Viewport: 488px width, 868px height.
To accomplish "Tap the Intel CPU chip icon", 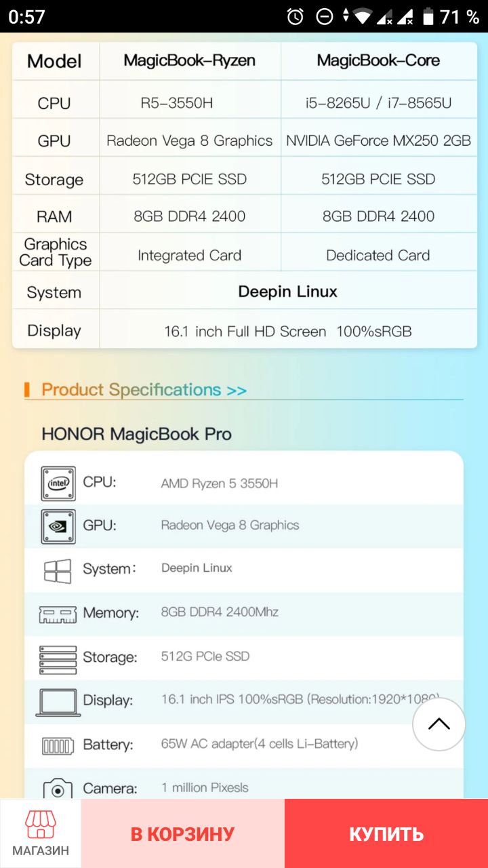I will pos(58,484).
